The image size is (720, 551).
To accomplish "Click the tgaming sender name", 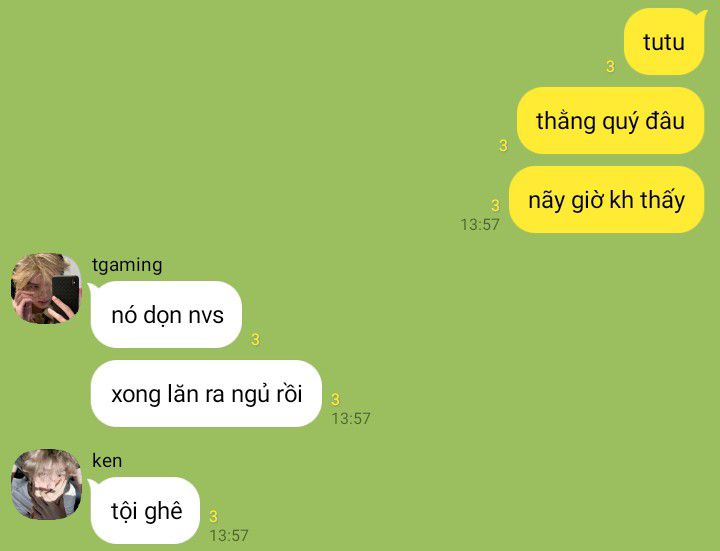I will 127,265.
